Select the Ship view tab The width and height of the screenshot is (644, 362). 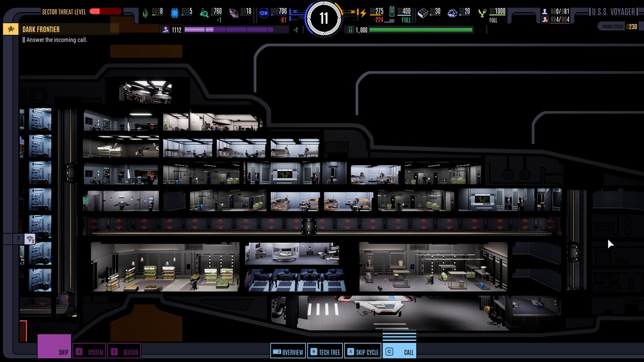click(x=54, y=346)
